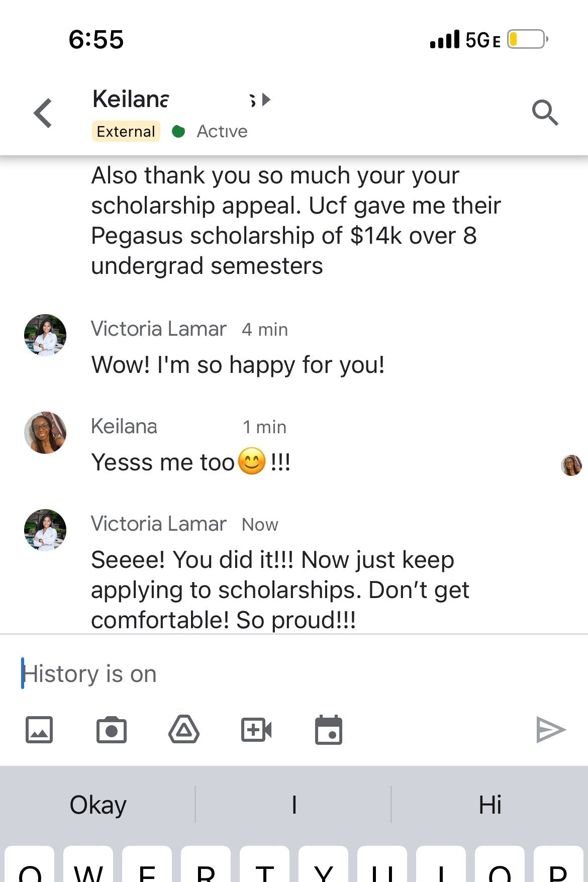Tap Victoria Lamar's name on the latest message
588x882 pixels.
(158, 524)
